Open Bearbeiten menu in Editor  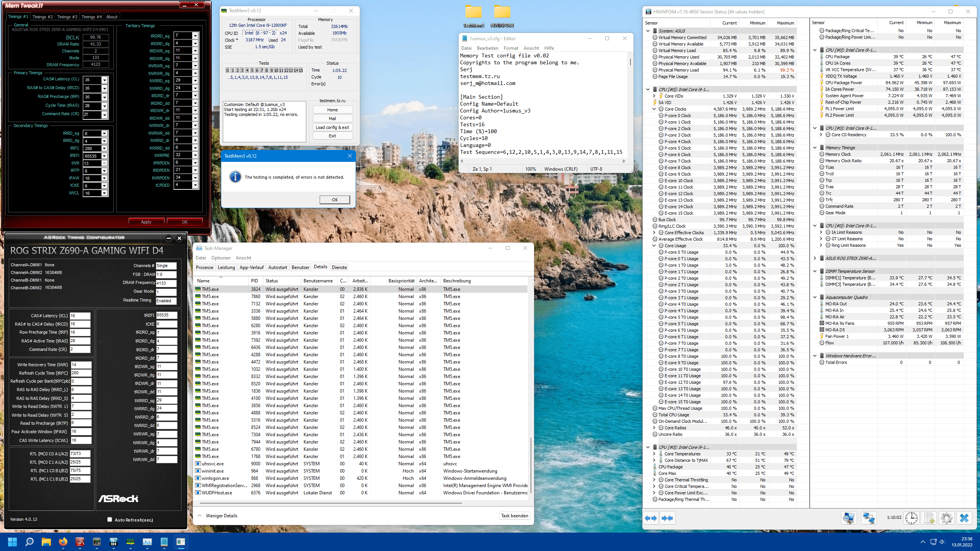click(x=488, y=48)
